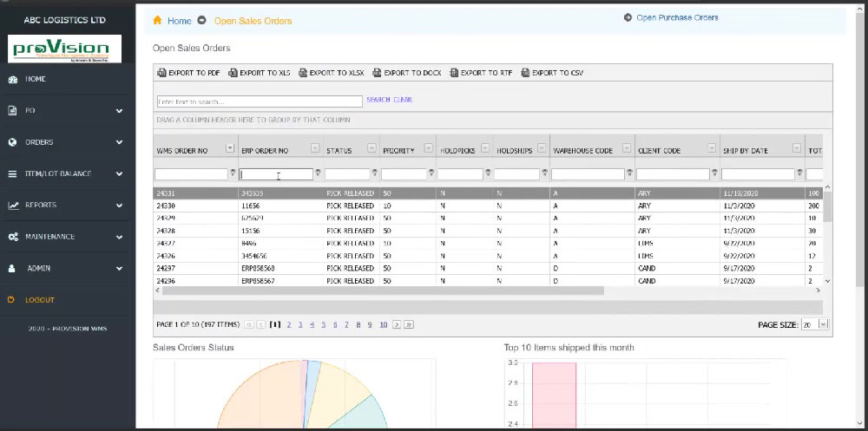Open the Holdships filter-condition icon

click(x=545, y=173)
